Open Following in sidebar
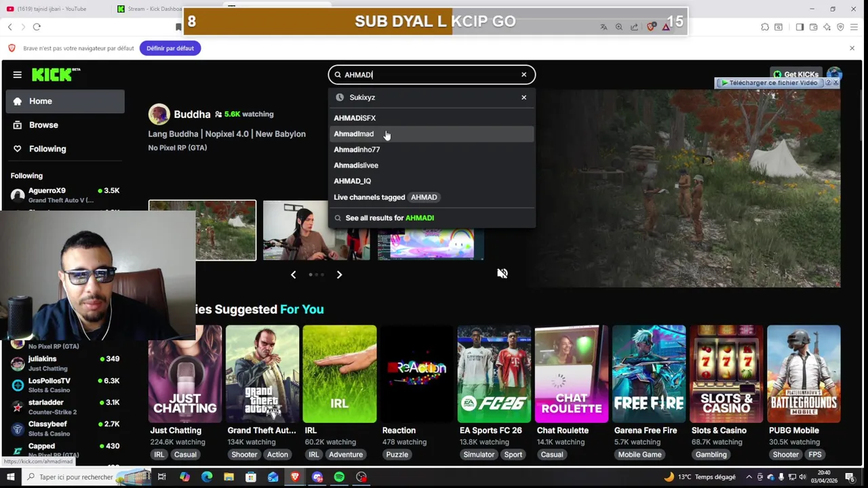The image size is (868, 488). (x=66, y=148)
